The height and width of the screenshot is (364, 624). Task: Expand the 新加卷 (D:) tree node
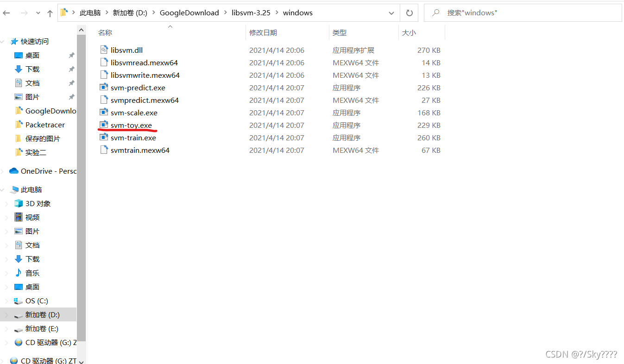tap(6, 314)
